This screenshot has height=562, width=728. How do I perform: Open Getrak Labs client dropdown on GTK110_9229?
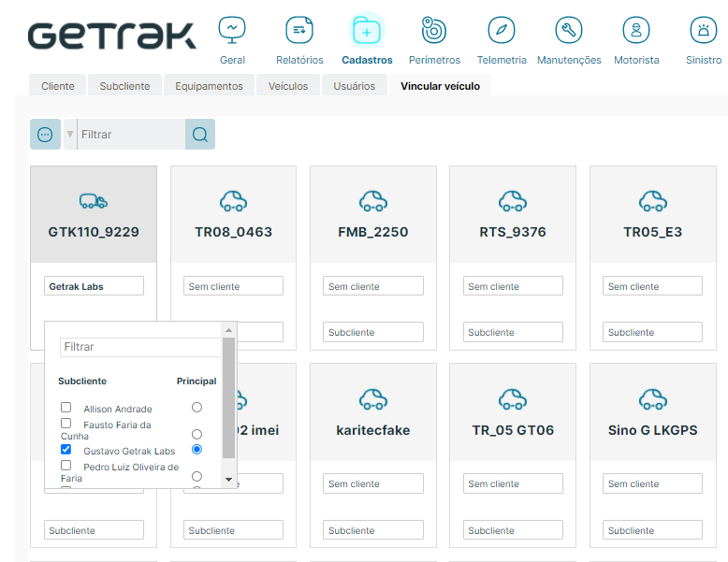[94, 286]
